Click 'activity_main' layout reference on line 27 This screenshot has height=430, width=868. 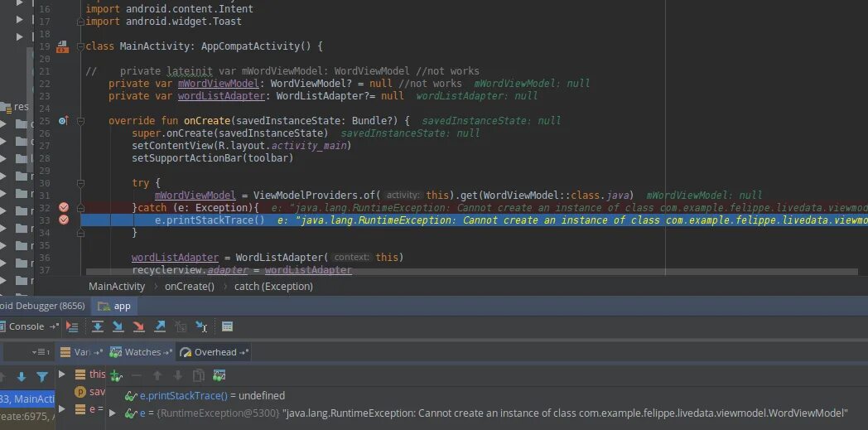click(x=309, y=146)
